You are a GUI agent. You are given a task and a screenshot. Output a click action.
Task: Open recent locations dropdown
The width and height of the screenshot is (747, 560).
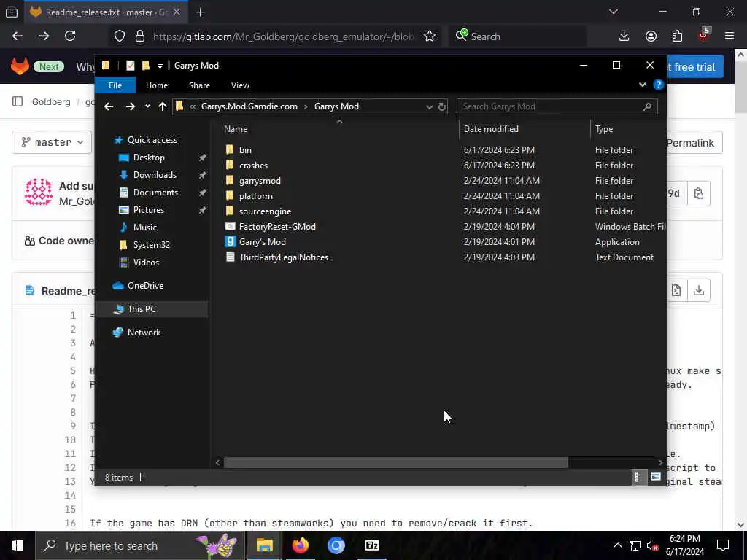coord(147,106)
